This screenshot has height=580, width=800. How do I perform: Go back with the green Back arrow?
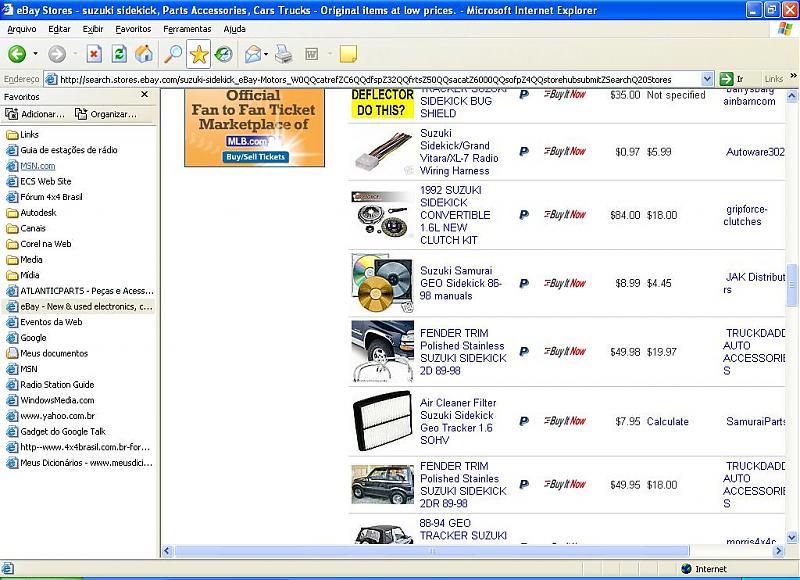pos(17,54)
